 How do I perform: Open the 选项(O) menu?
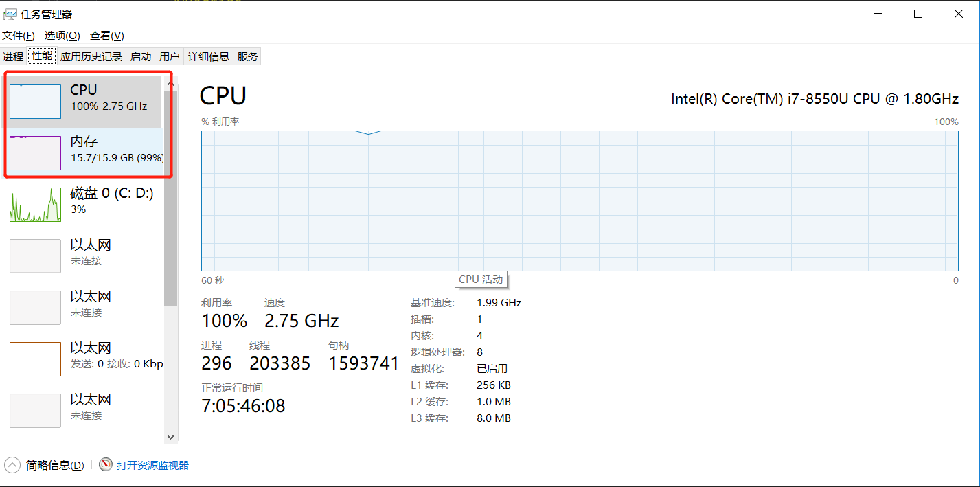tap(62, 35)
